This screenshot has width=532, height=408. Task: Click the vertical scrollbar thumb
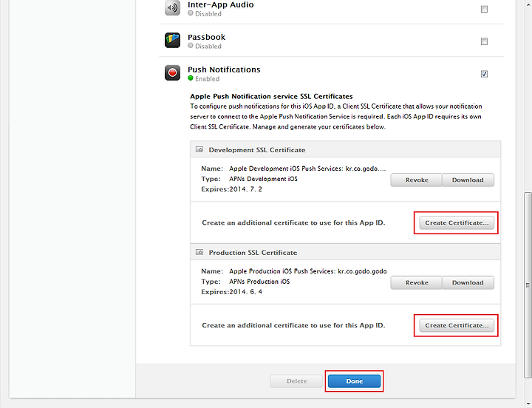pyautogui.click(x=528, y=285)
